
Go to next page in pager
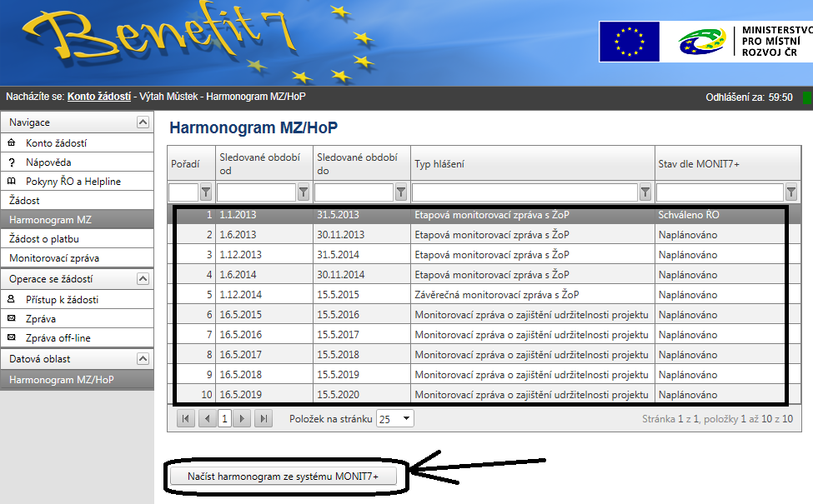[x=242, y=418]
